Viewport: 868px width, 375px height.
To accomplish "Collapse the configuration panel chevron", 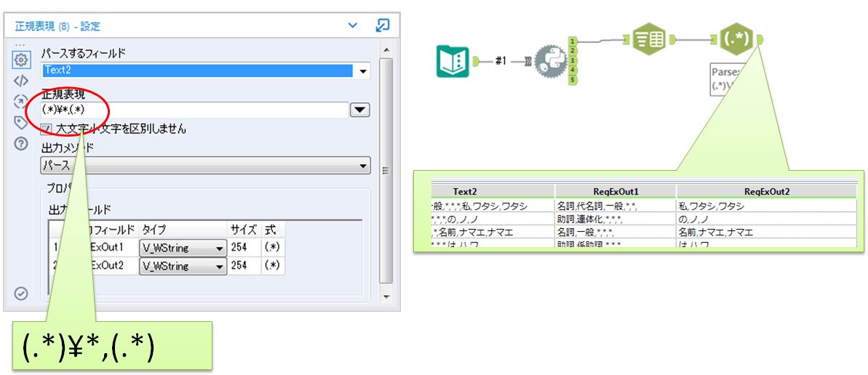I will [x=352, y=25].
